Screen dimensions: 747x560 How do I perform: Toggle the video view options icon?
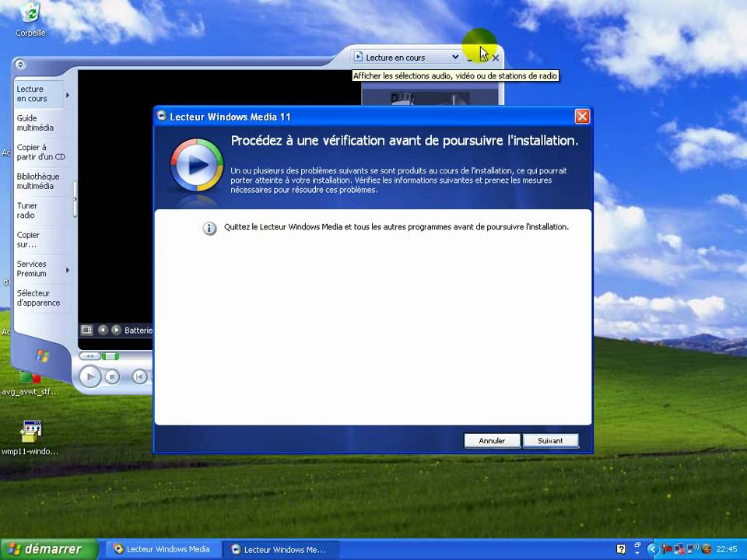(x=86, y=330)
